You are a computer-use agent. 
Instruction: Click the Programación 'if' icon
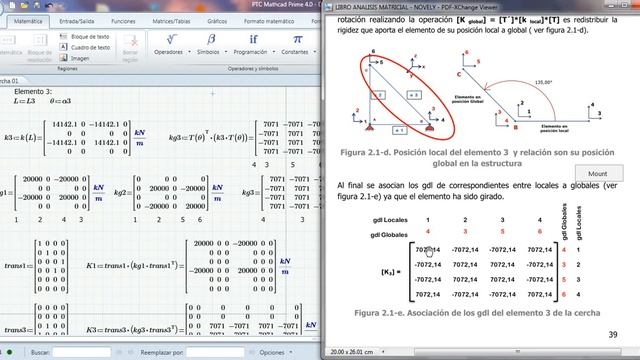pos(253,40)
